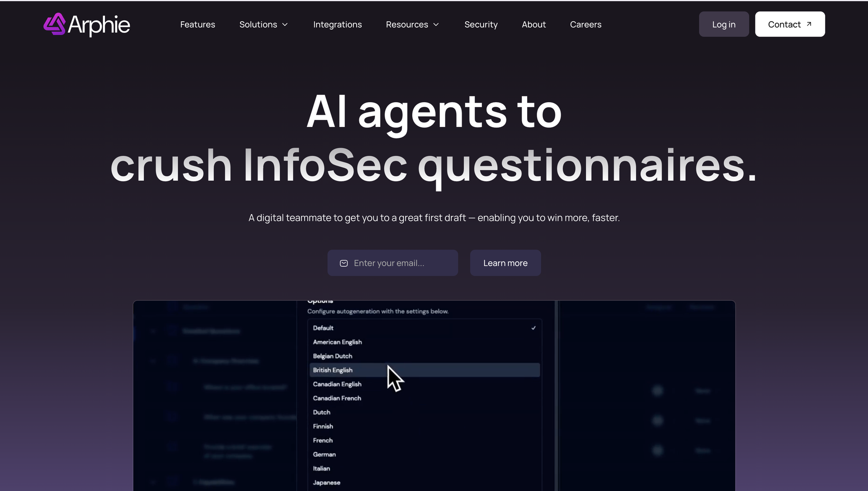Viewport: 868px width, 491px height.
Task: Open the Features nav item
Action: [198, 24]
